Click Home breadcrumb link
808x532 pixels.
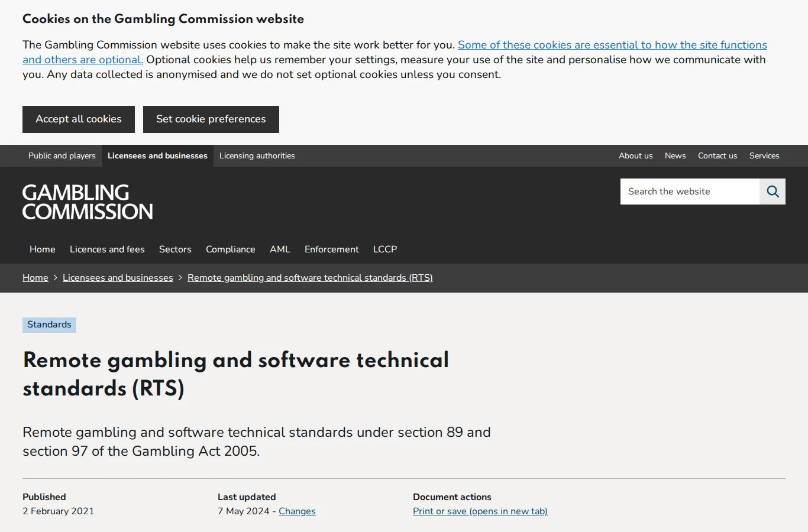click(35, 278)
